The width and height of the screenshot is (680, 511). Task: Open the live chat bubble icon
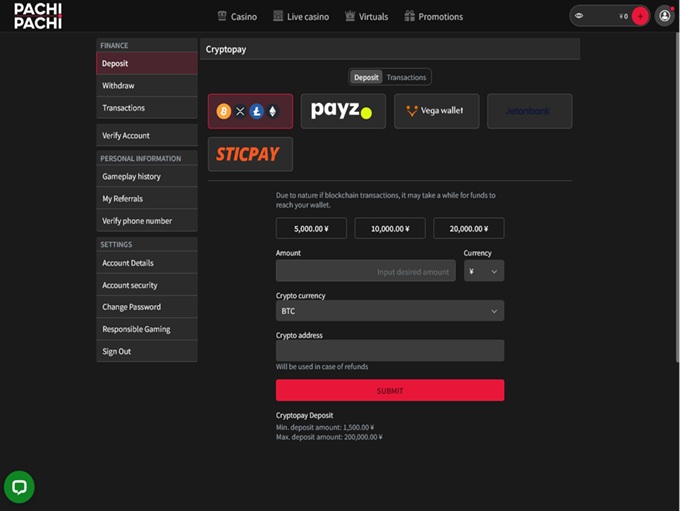19,486
